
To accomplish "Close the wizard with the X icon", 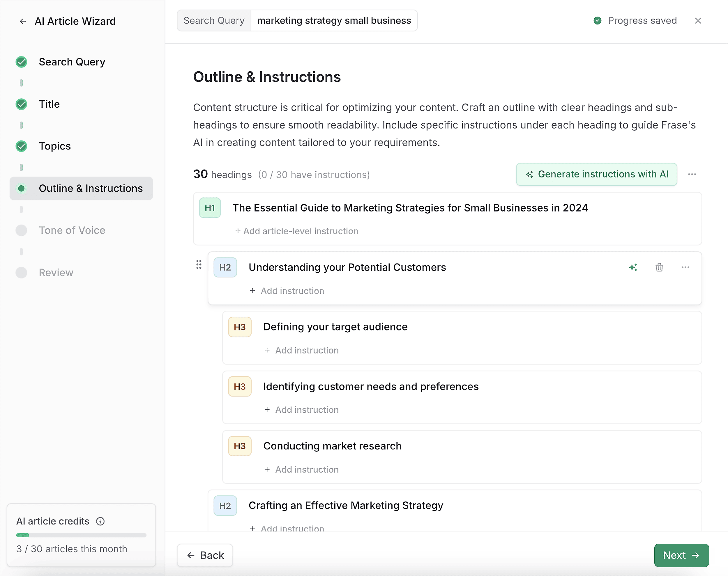I will coord(698,21).
